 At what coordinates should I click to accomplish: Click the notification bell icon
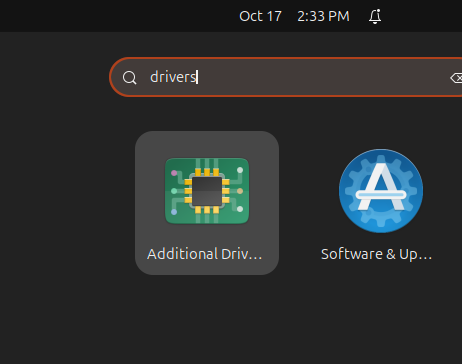375,16
